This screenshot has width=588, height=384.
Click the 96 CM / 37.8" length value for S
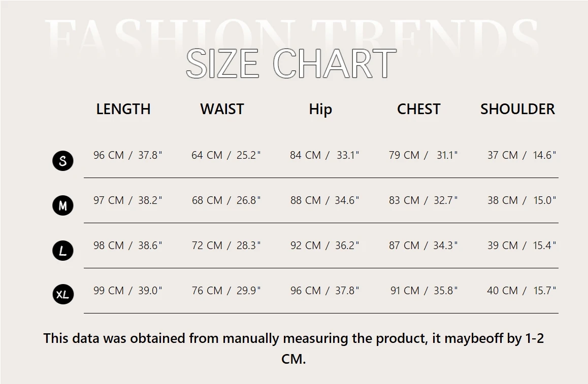[128, 155]
